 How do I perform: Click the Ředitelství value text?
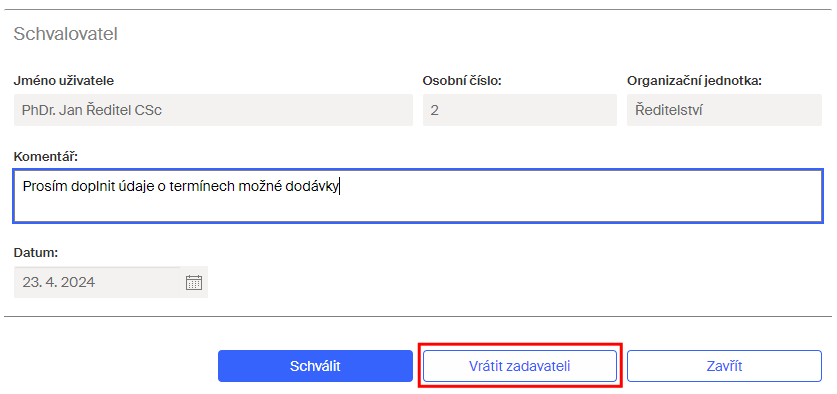669,111
